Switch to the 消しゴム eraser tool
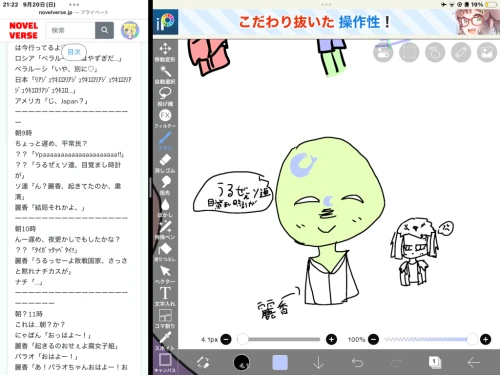This screenshot has height=375, width=500. [x=165, y=163]
